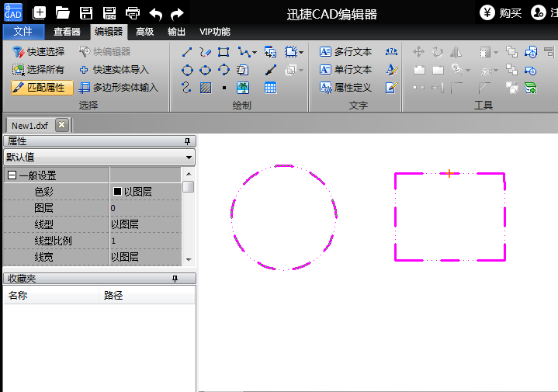Redo the last action
This screenshot has width=558, height=392.
(x=177, y=13)
